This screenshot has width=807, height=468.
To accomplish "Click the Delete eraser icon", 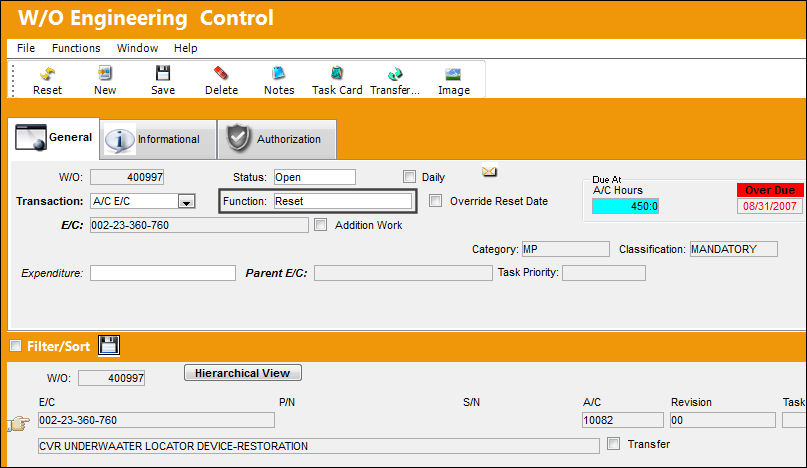I will [221, 74].
